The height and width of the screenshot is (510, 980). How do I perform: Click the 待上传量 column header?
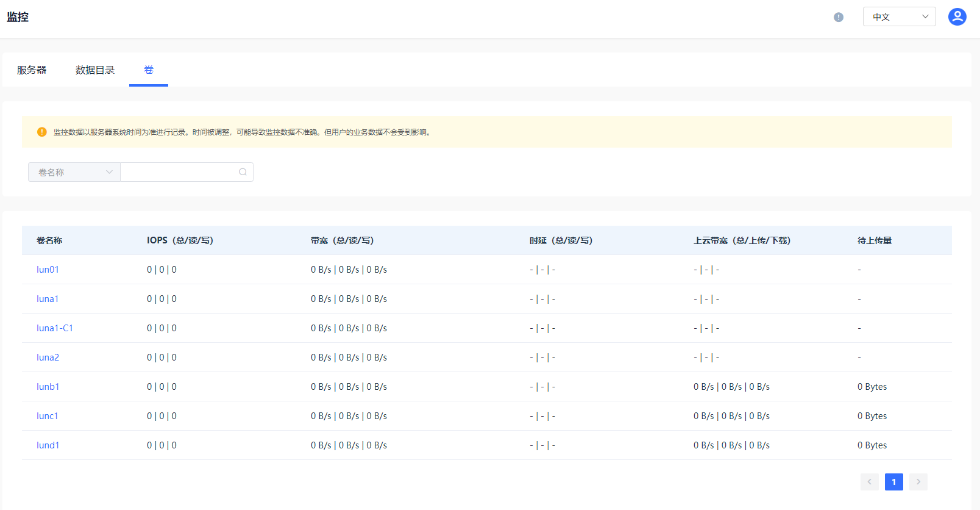tap(874, 240)
